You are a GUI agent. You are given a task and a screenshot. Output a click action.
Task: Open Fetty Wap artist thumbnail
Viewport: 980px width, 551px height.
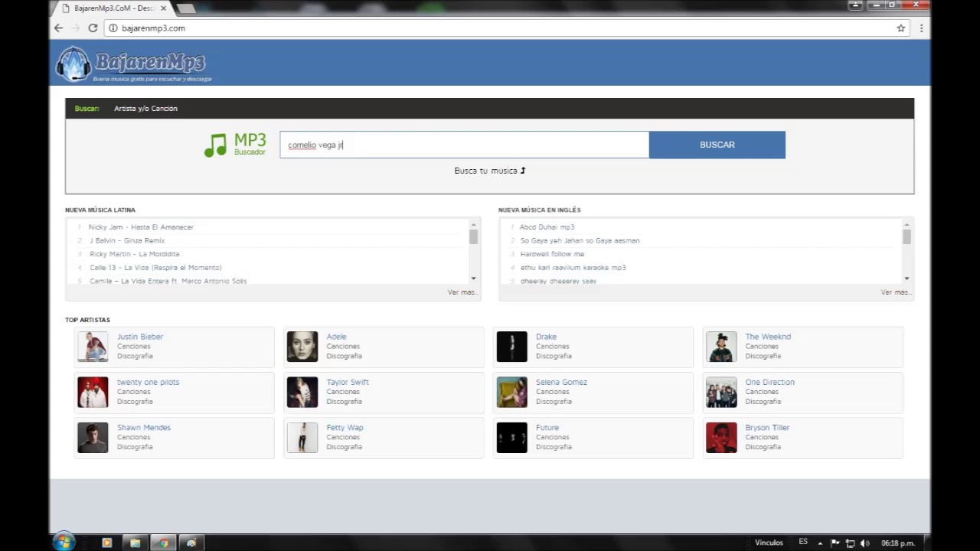click(302, 438)
